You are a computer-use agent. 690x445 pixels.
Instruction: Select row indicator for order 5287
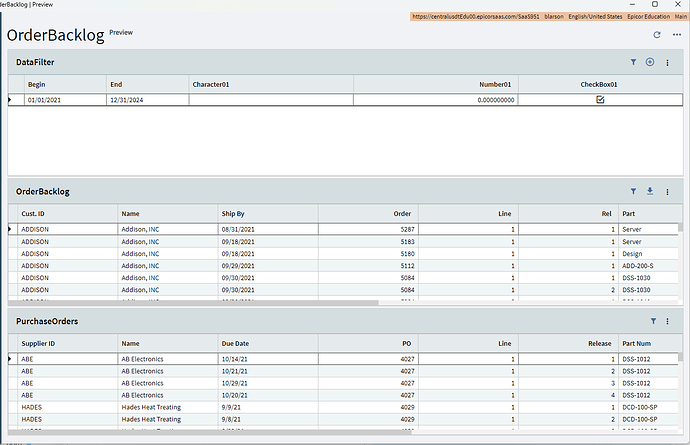[x=10, y=229]
